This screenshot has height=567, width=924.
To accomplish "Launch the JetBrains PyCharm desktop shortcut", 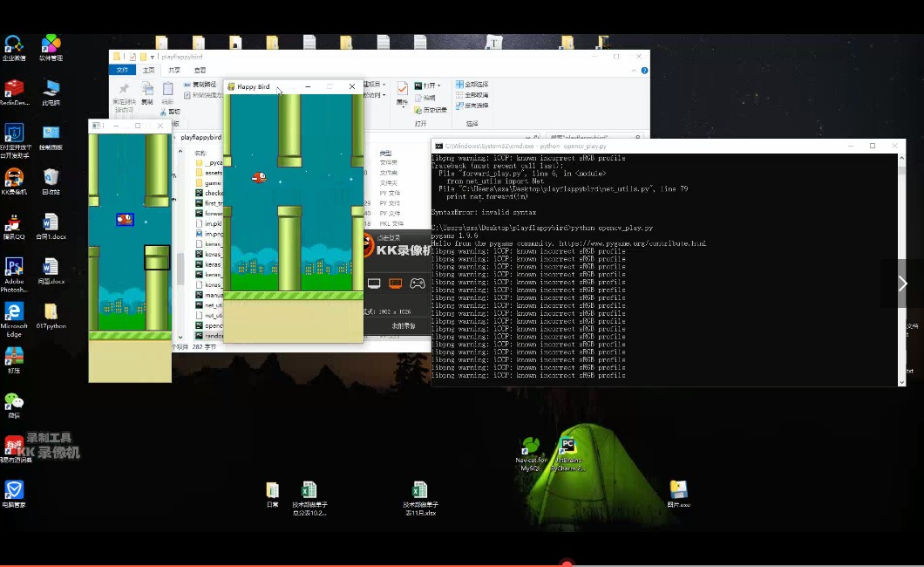I will (x=567, y=454).
